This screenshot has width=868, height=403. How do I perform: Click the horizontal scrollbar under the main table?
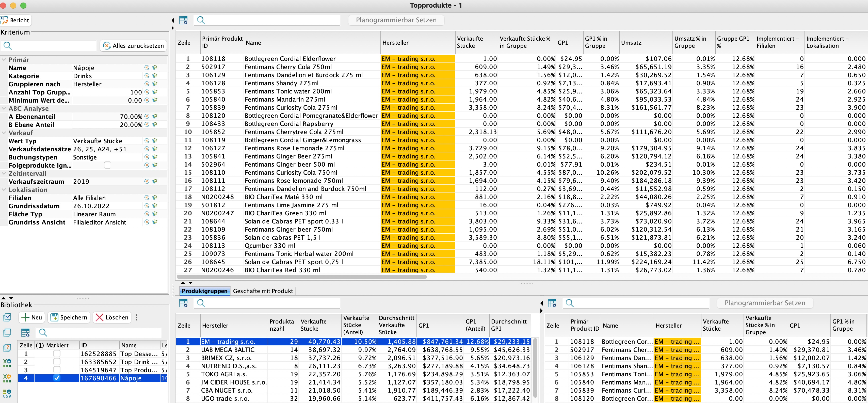[302, 277]
